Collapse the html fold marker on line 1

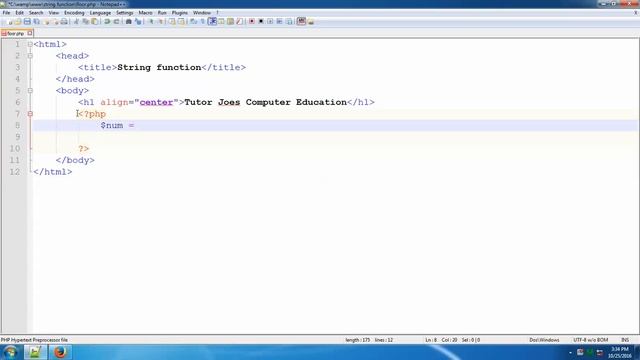[x=30, y=44]
